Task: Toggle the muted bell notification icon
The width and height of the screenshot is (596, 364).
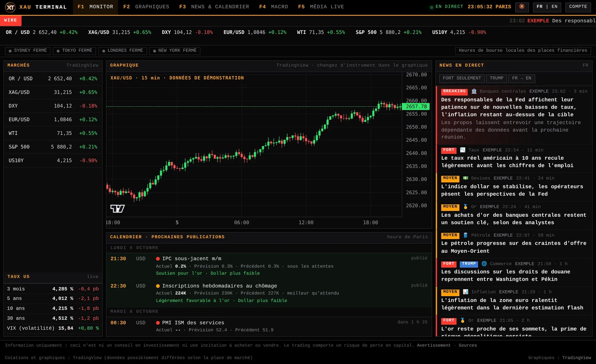Action: tap(522, 7)
